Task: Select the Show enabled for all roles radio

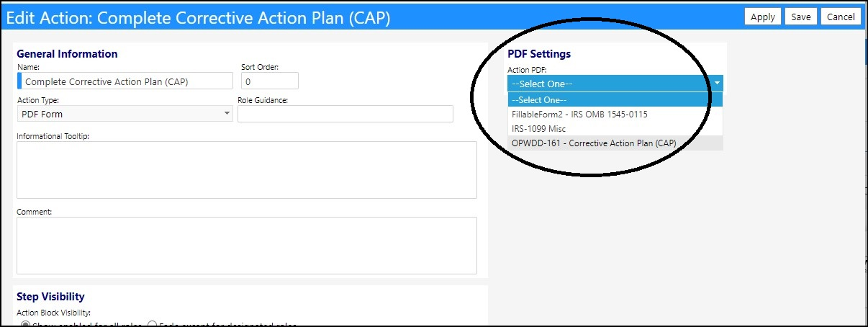Action: (x=26, y=325)
